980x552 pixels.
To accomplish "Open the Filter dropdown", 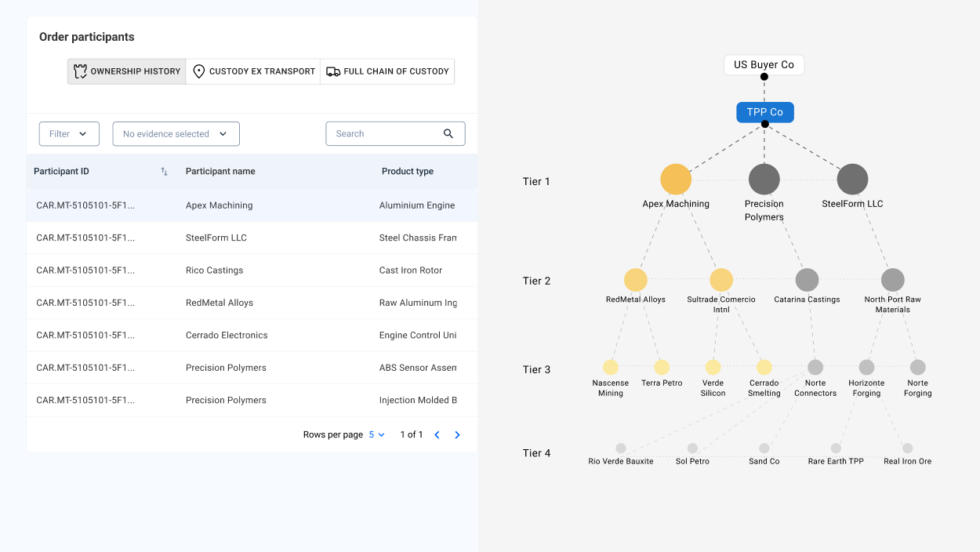I will tap(69, 134).
